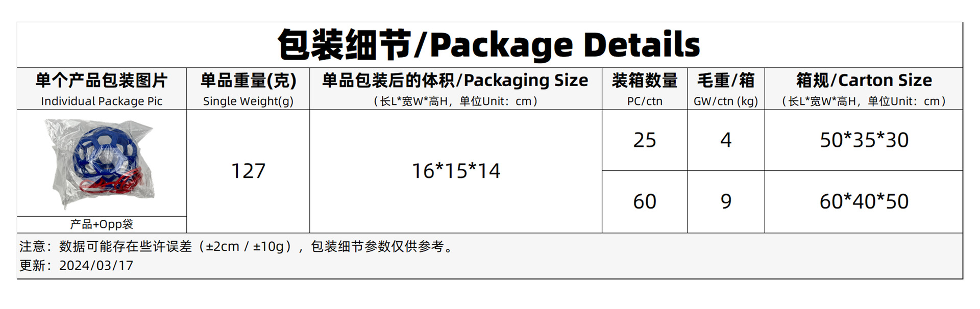
Task: Click the packaging size cell 16*15*14
Action: click(x=456, y=171)
